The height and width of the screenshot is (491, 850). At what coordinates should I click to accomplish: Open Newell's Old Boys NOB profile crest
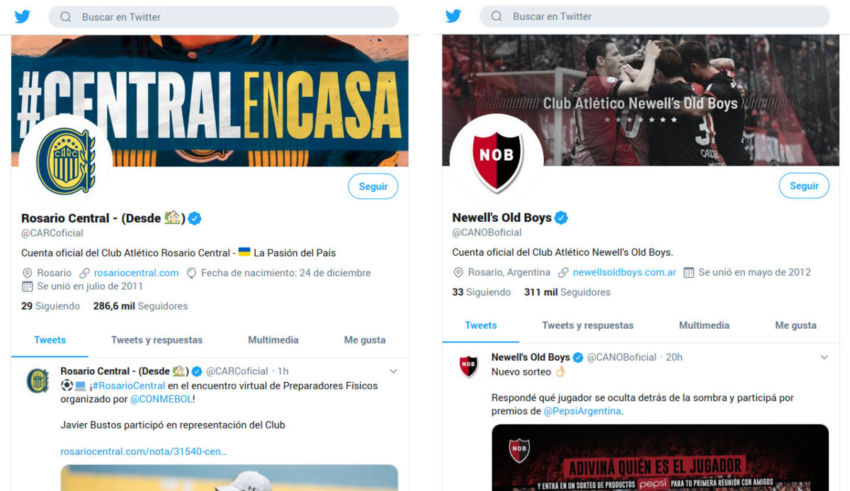pyautogui.click(x=497, y=160)
